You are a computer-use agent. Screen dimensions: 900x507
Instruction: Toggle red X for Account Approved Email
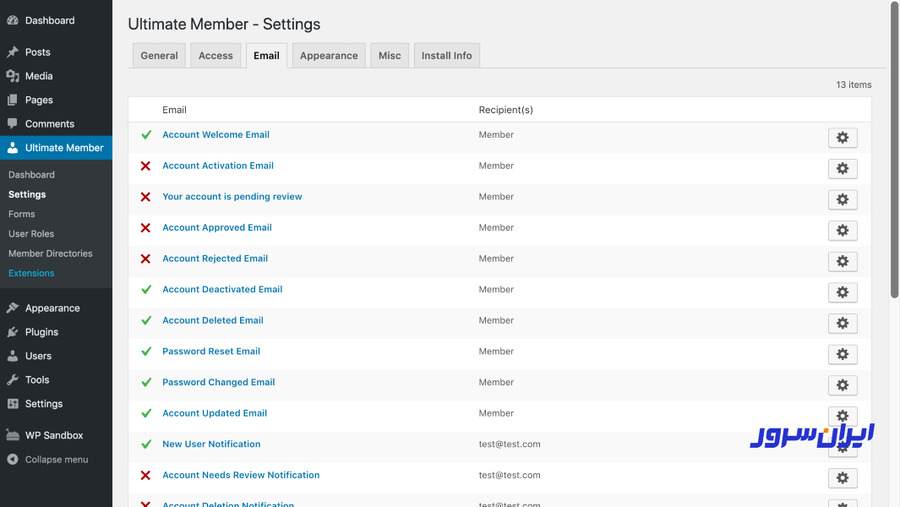[x=146, y=228]
